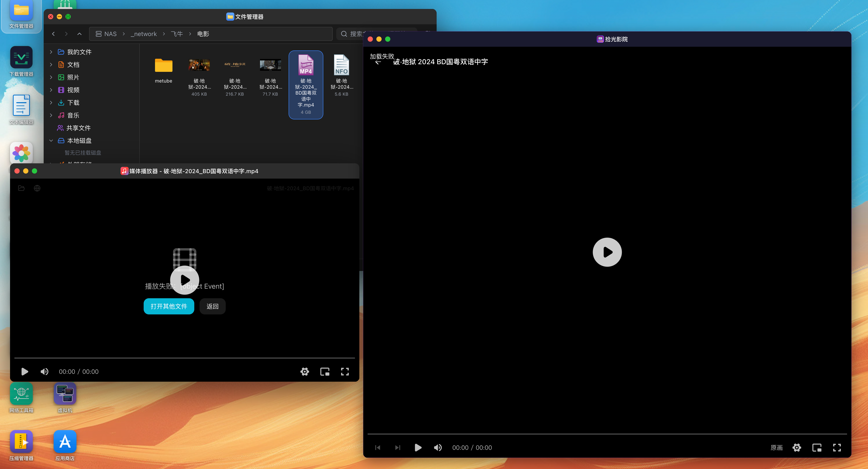Collapse the 本地磁盘 tree node

pyautogui.click(x=51, y=140)
